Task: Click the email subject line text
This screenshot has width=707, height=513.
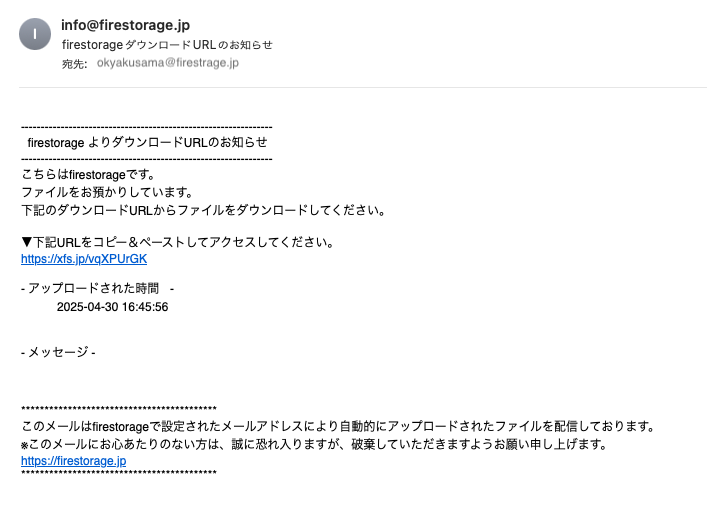Action: (167, 45)
